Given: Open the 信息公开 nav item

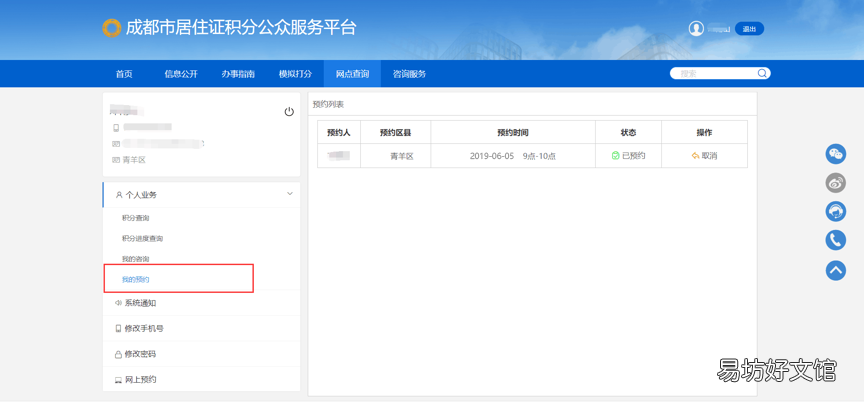Looking at the screenshot, I should (181, 74).
